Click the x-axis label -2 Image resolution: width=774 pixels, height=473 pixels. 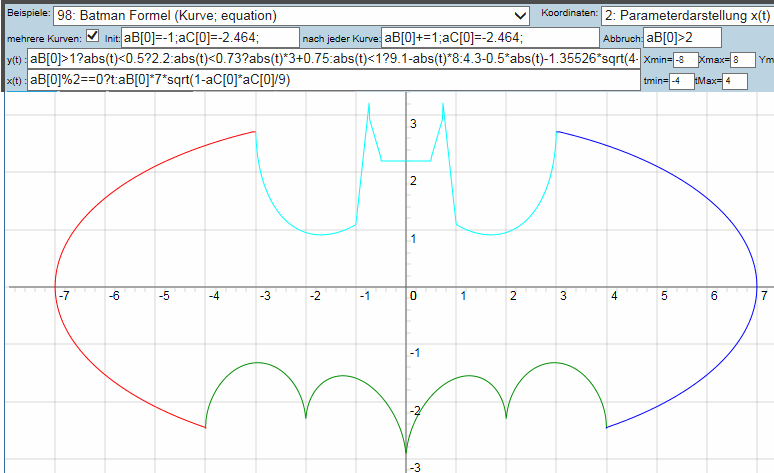pyautogui.click(x=314, y=296)
